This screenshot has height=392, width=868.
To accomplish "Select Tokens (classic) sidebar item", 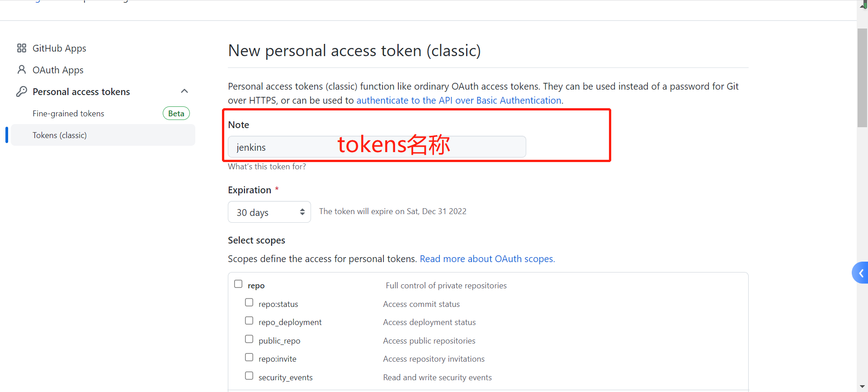I will click(x=60, y=135).
